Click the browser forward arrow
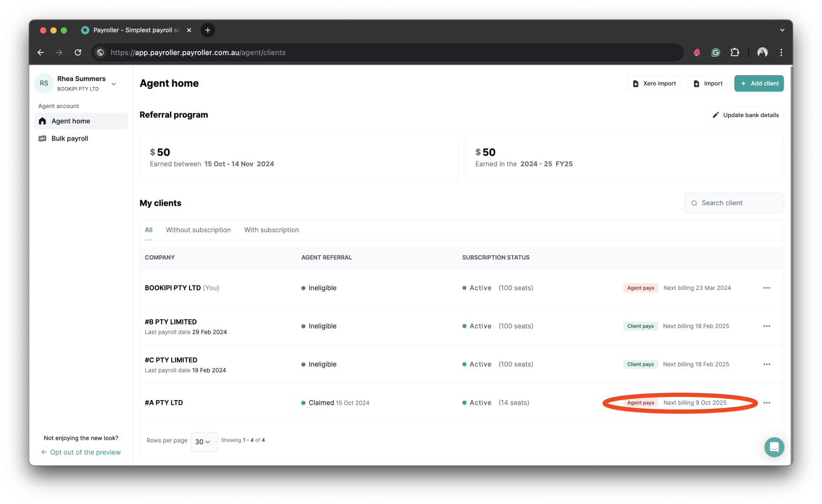The image size is (822, 504). 59,52
